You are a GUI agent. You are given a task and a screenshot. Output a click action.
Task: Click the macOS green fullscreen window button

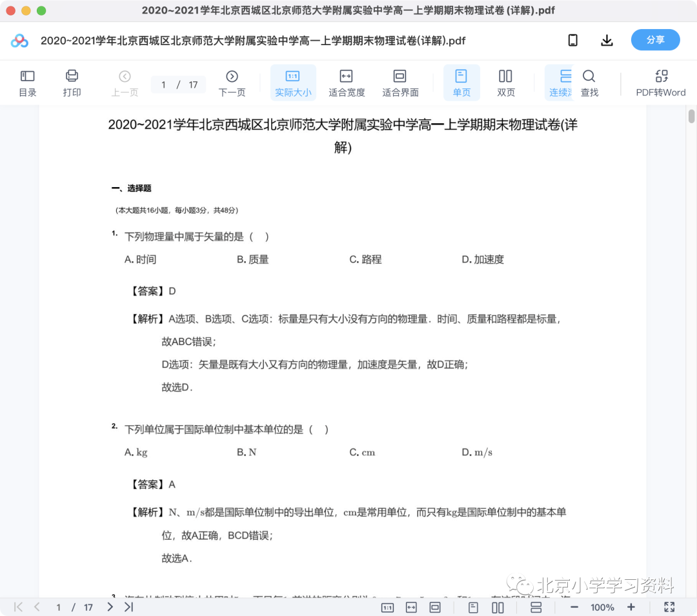coord(41,11)
